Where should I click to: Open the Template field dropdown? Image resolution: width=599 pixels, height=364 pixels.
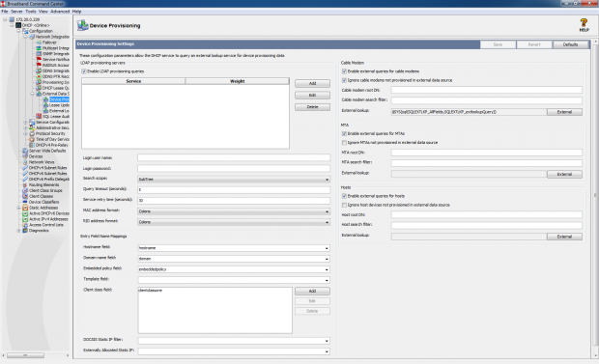[234, 280]
